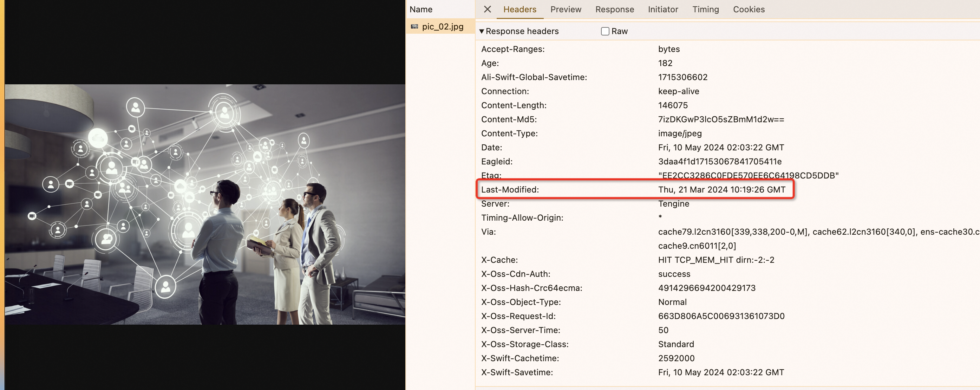
Task: Click the pic_02.jpg image file icon
Action: tap(414, 27)
